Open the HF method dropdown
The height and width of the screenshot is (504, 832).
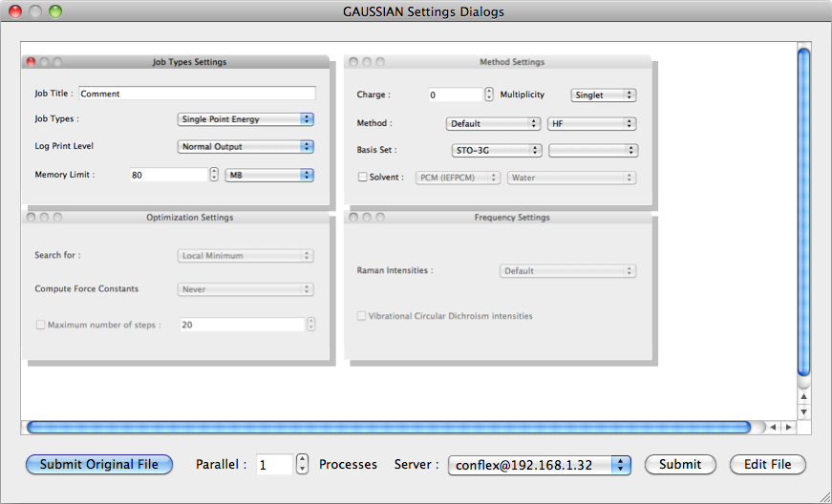pos(591,123)
